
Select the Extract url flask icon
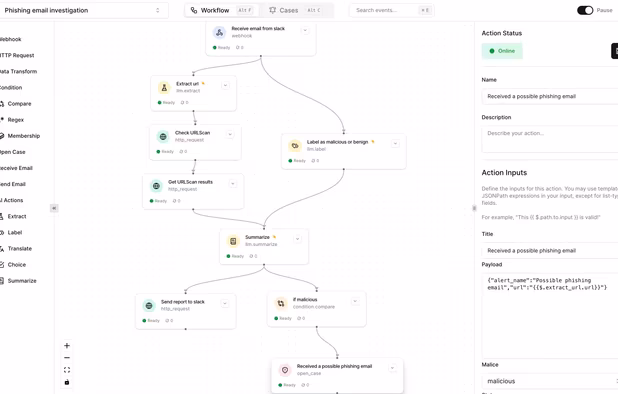click(164, 87)
